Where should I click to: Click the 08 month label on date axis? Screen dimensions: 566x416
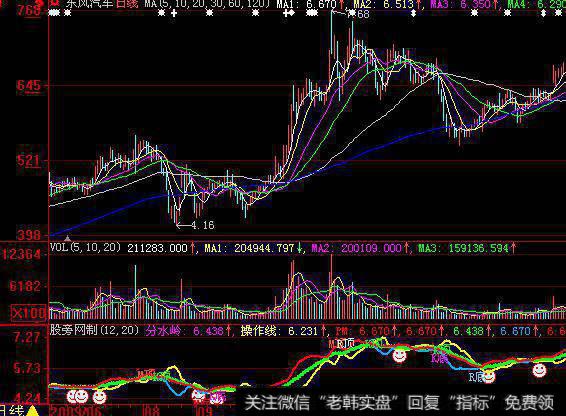[151, 411]
